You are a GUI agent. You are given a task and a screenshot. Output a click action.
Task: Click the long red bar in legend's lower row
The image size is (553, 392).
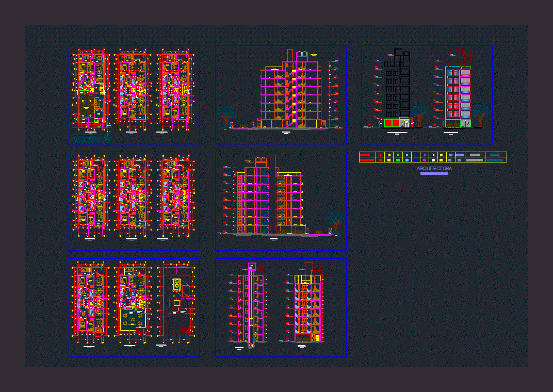click(367, 160)
